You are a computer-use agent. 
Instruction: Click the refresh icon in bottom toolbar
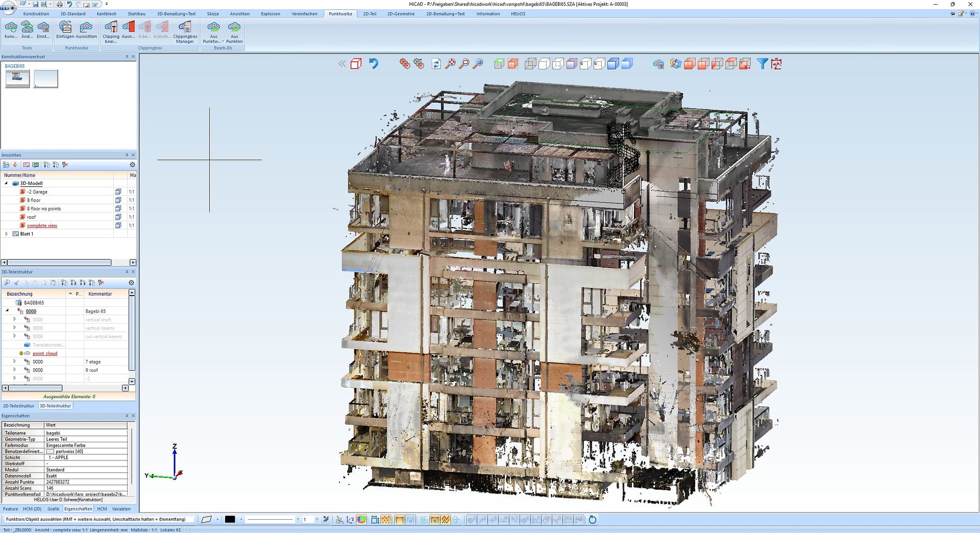point(592,520)
